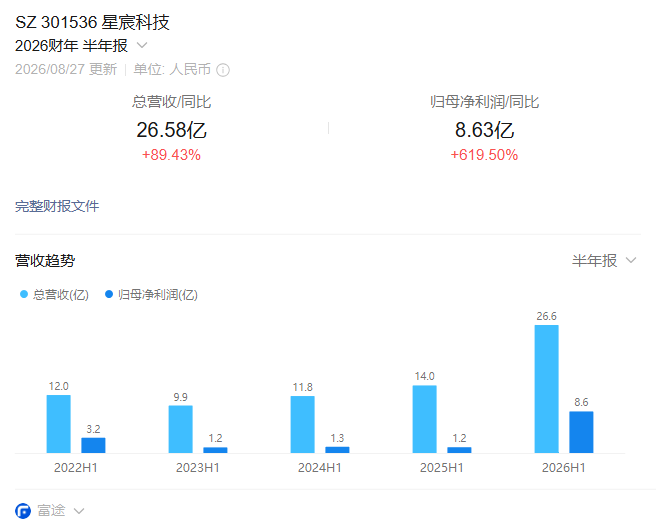Toggle the 总营收(亿) legend series
The width and height of the screenshot is (656, 527).
click(54, 295)
